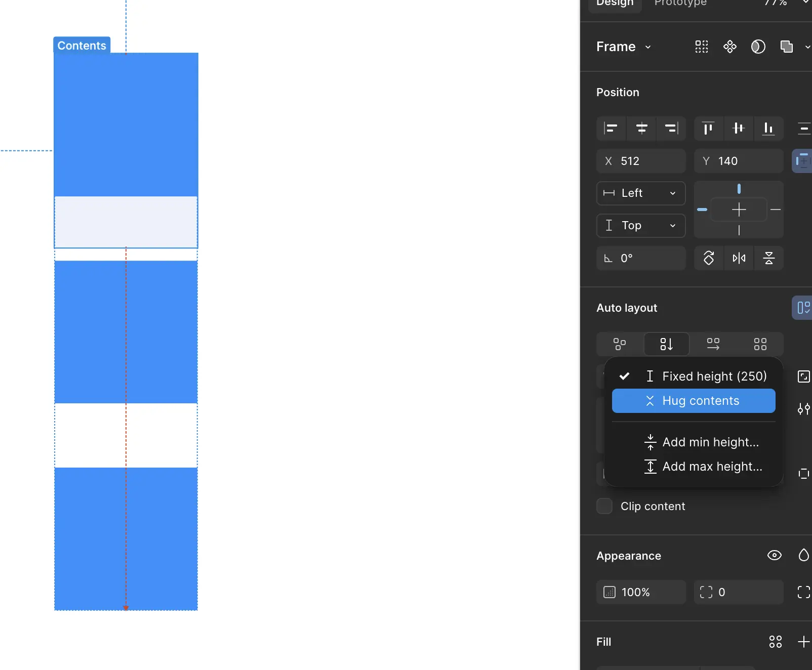
Task: Select vertical auto layout direction
Action: click(666, 344)
